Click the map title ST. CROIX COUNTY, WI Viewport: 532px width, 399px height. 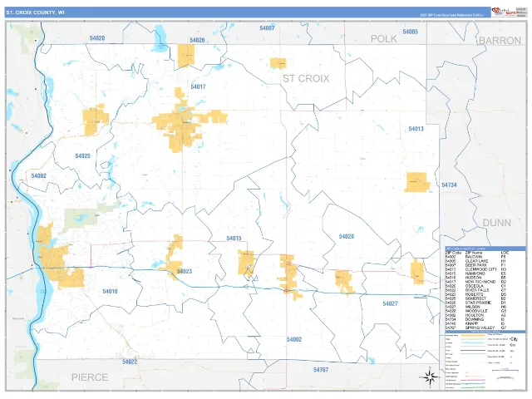point(35,12)
